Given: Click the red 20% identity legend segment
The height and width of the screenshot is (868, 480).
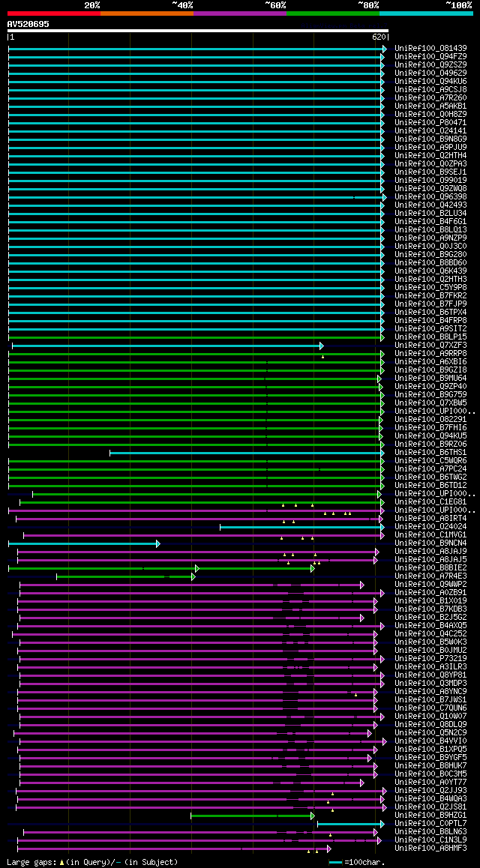Looking at the screenshot, I should pos(54,13).
